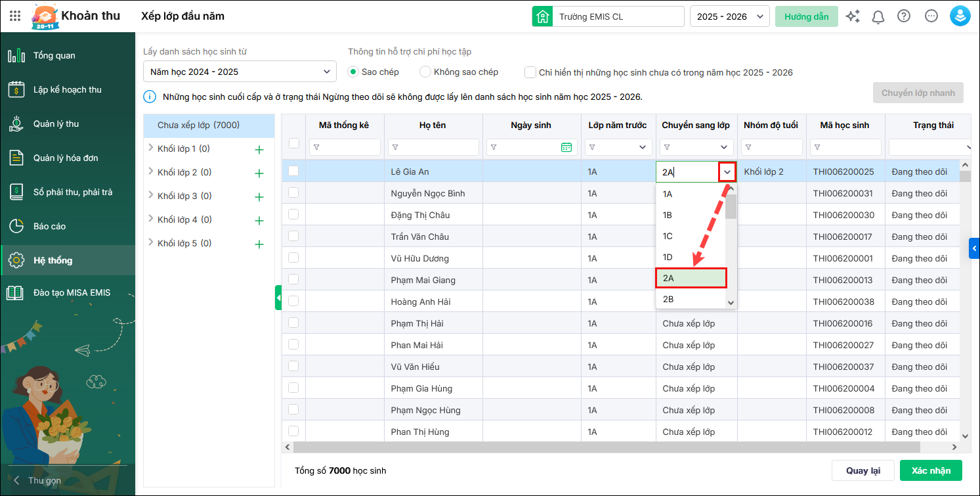Select the Không sao chép radio option
This screenshot has width=980, height=496.
pyautogui.click(x=425, y=72)
